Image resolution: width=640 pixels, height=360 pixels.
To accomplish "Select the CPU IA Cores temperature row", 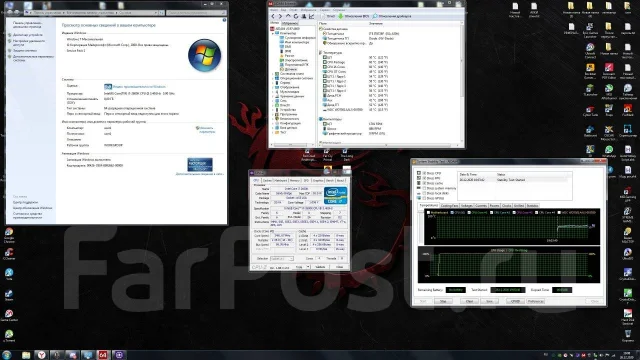I will tap(355, 67).
